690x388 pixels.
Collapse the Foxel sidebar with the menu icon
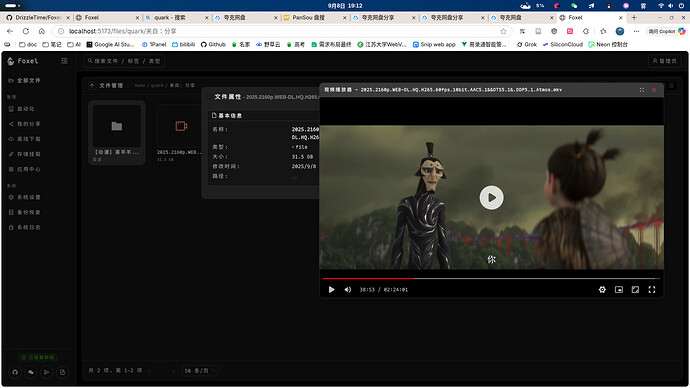tap(64, 61)
